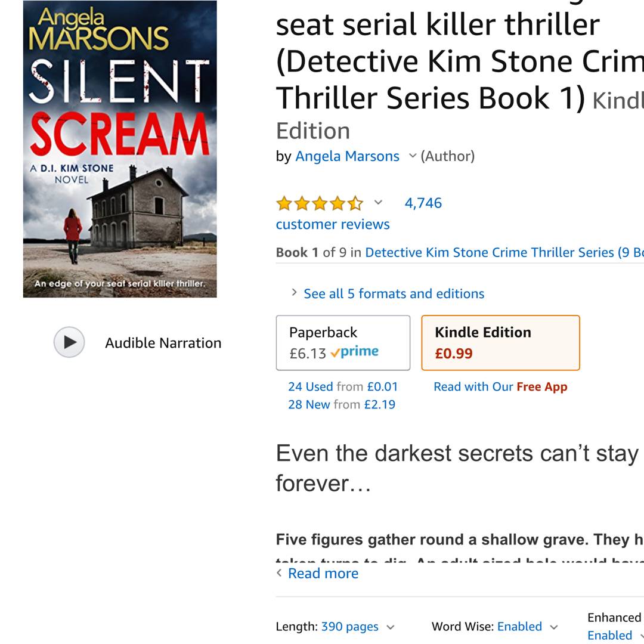Click the Word Wise Enabled link

click(x=519, y=627)
